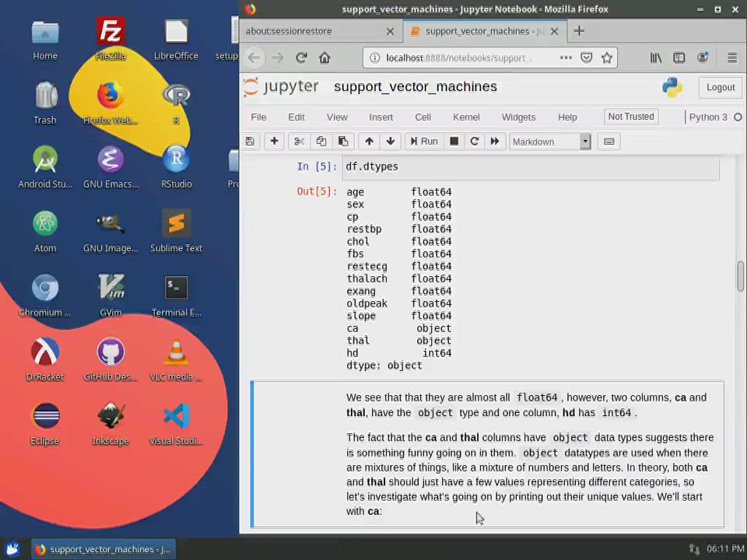
Task: Close the support_vector_machines browser tab
Action: pos(554,31)
